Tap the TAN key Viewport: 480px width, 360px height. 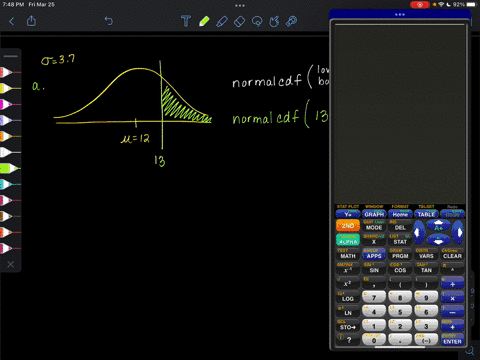tap(426, 270)
